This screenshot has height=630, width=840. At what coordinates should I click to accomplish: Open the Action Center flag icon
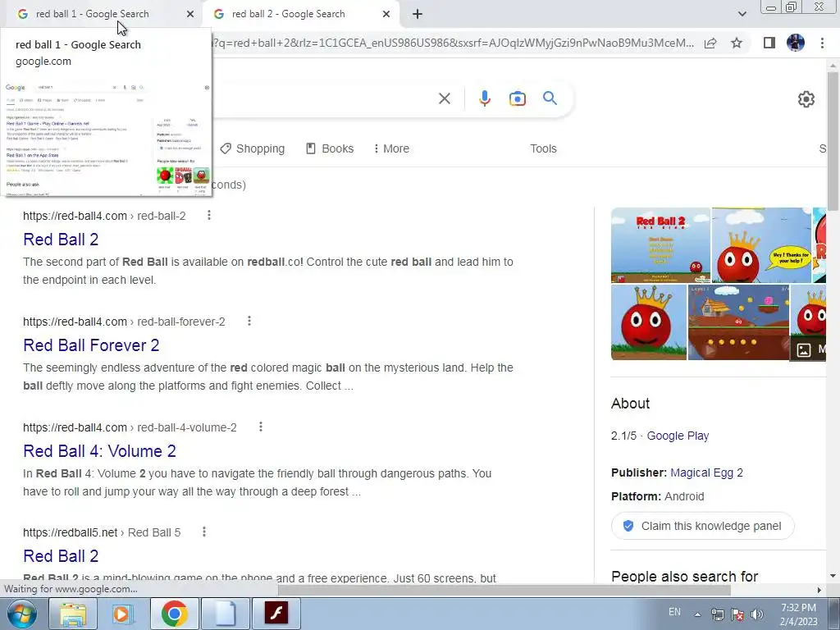click(x=737, y=614)
